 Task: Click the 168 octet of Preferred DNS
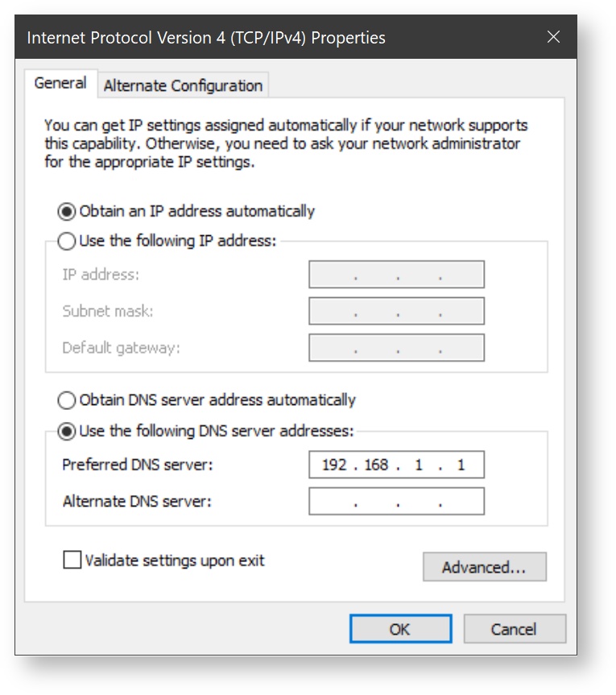[376, 465]
